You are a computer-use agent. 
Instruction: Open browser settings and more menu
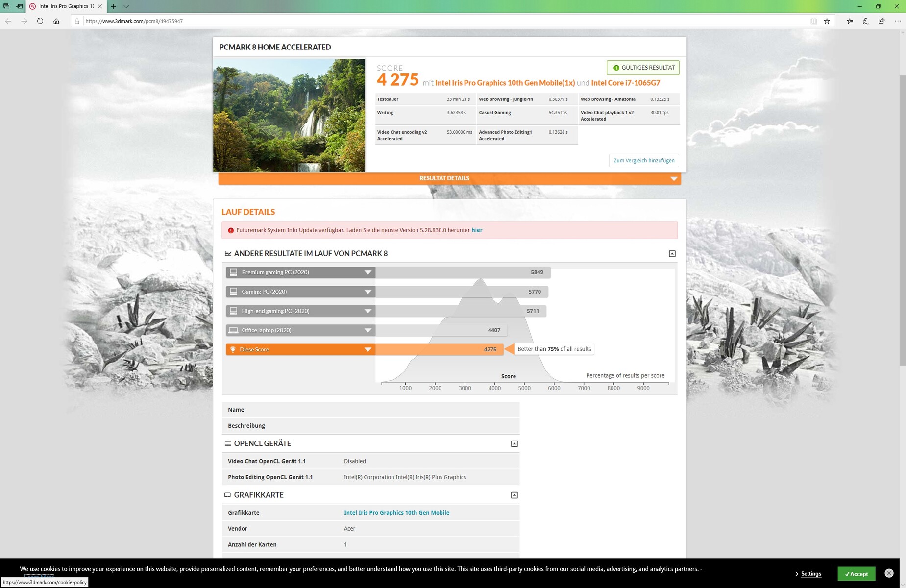pyautogui.click(x=898, y=21)
